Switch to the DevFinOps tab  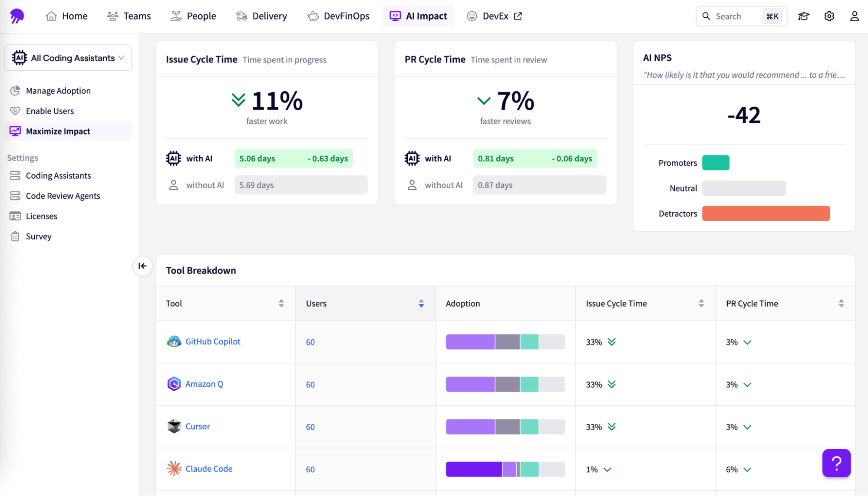[x=338, y=16]
